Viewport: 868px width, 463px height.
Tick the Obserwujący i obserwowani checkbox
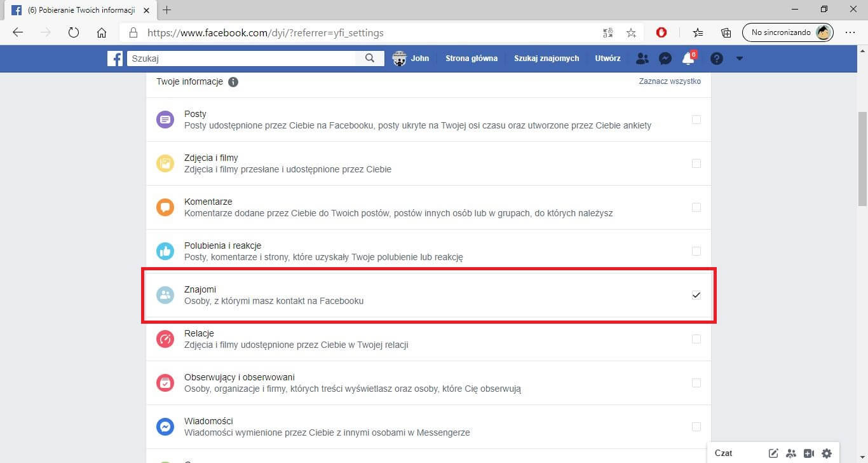(x=696, y=383)
